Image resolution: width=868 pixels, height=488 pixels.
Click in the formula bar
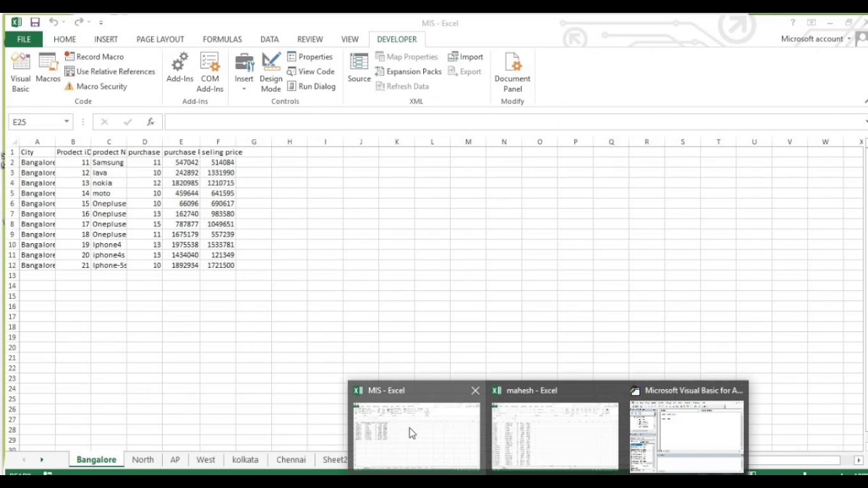coord(513,122)
